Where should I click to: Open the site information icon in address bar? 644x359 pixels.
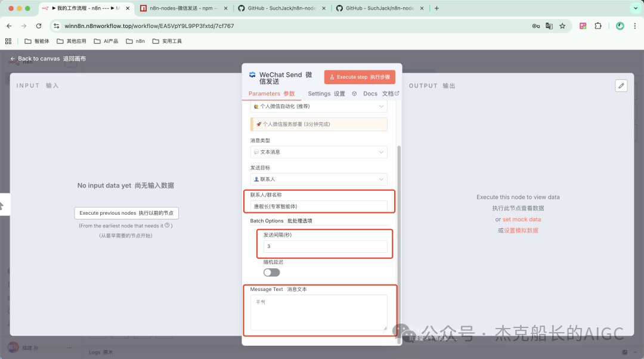pyautogui.click(x=57, y=26)
